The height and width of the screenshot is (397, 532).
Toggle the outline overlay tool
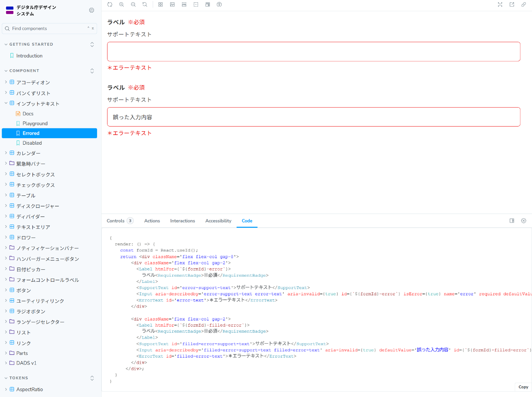(196, 5)
